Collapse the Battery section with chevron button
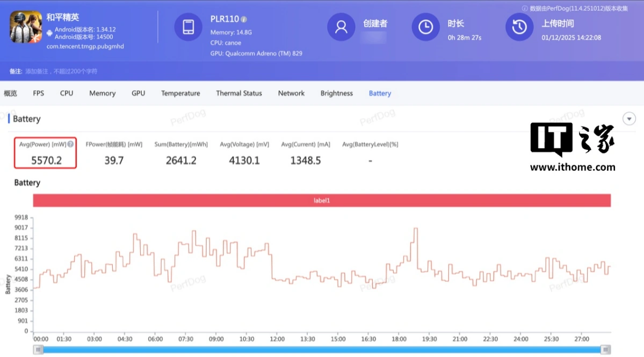The height and width of the screenshot is (357, 644). coord(629,119)
